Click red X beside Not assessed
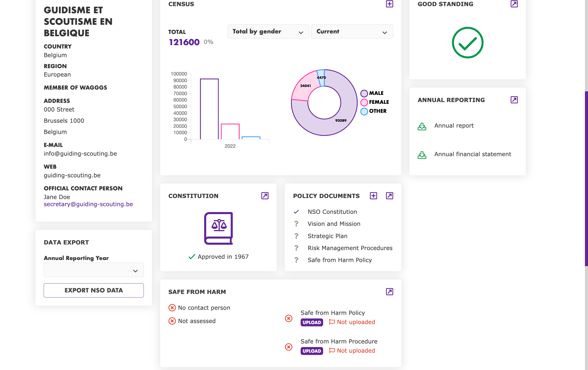This screenshot has width=588, height=370. point(172,321)
